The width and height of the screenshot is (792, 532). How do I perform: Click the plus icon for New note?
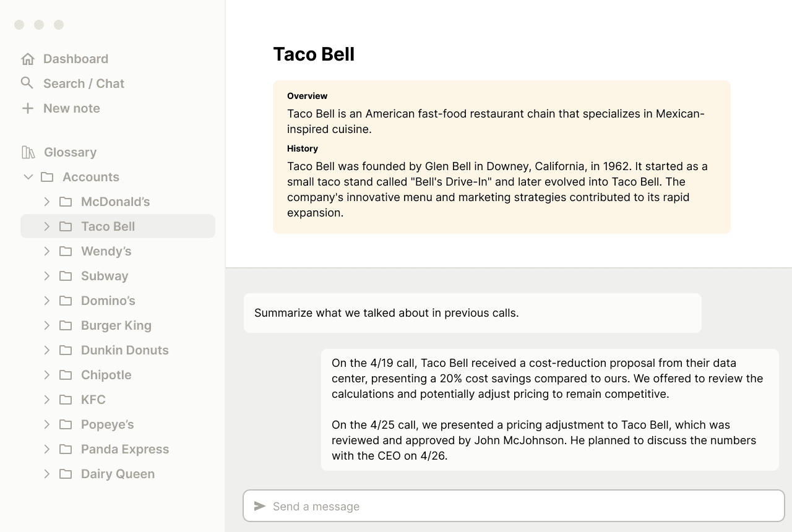click(28, 108)
